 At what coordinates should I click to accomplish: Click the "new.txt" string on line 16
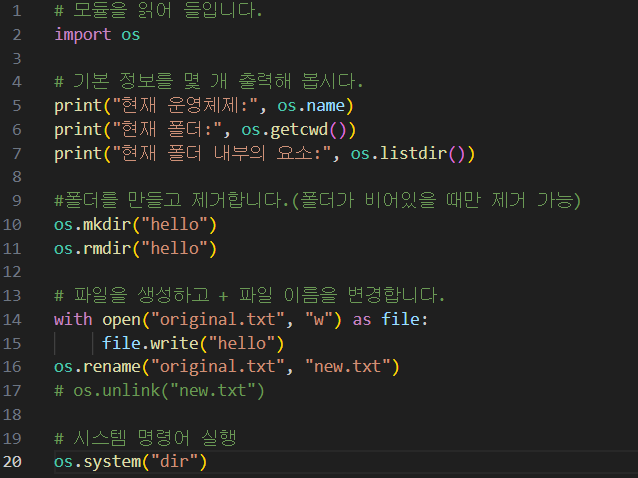point(348,367)
